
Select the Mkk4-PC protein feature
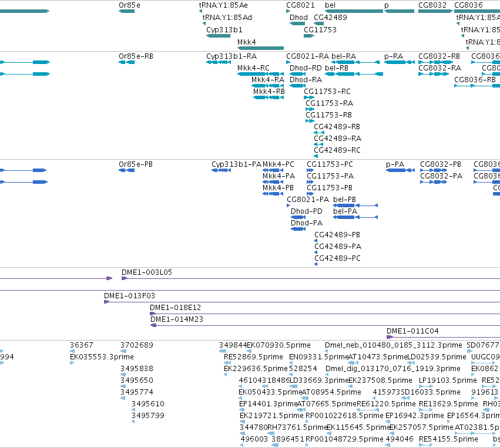point(273,170)
